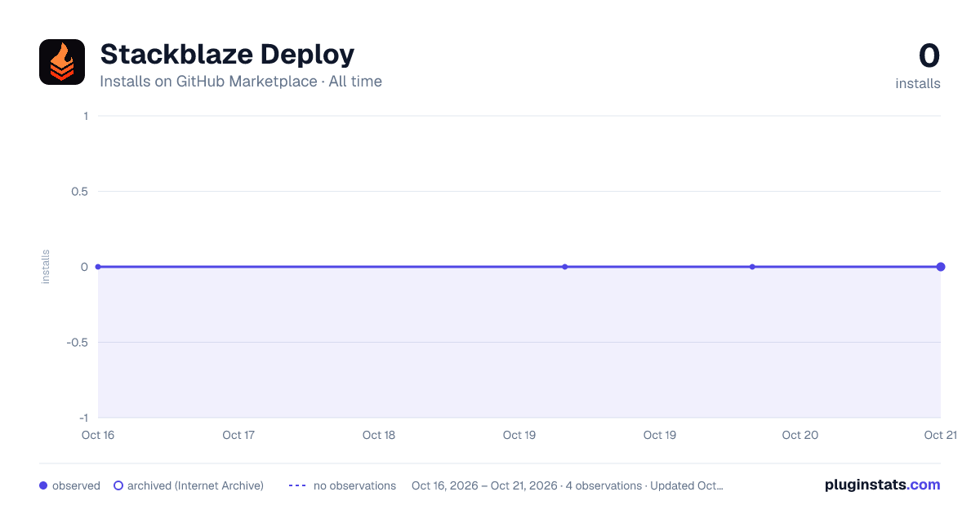
Task: Click the 'installs' label under the total count
Action: pyautogui.click(x=918, y=83)
